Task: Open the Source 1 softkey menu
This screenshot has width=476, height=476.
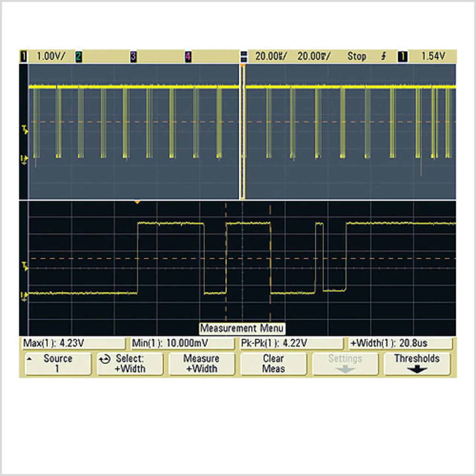Action: pyautogui.click(x=58, y=364)
